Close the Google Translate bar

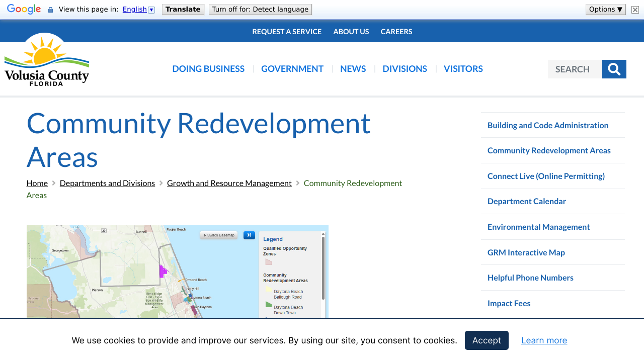(x=635, y=10)
